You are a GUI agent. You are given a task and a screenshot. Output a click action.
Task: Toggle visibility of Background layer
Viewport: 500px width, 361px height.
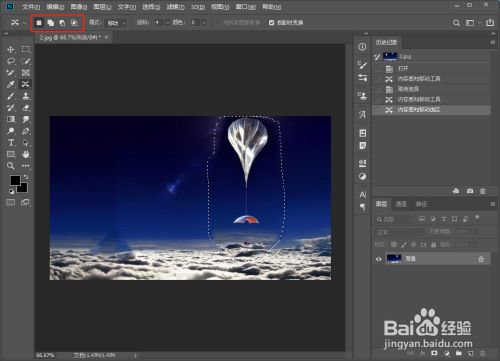point(378,259)
